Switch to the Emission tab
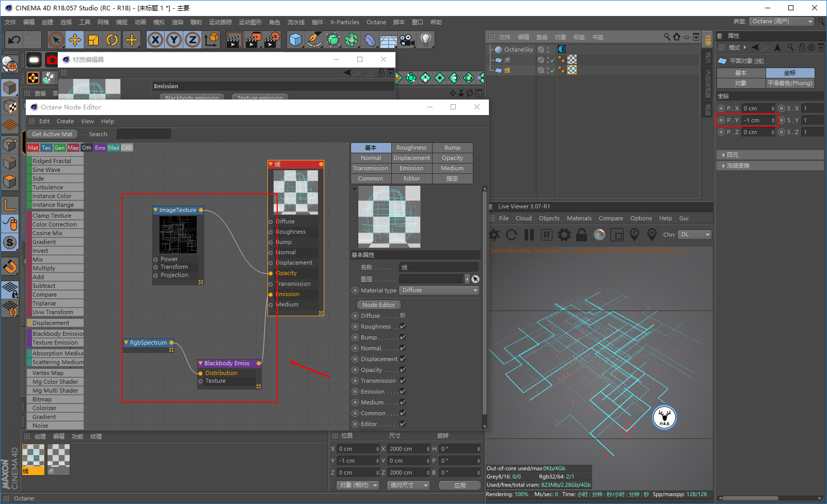This screenshot has width=827, height=504. coord(411,168)
